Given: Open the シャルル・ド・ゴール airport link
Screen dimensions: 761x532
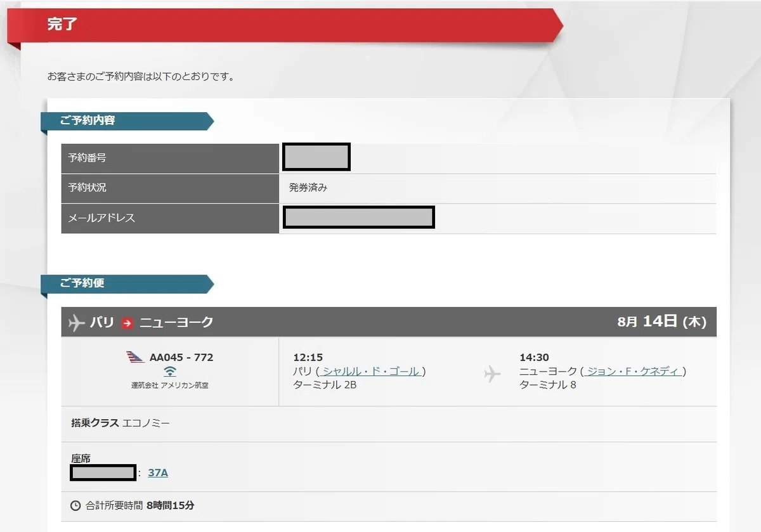Looking at the screenshot, I should tap(371, 372).
